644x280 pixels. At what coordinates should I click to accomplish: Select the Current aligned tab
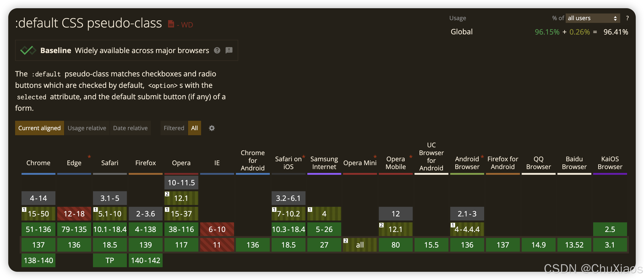coord(39,128)
